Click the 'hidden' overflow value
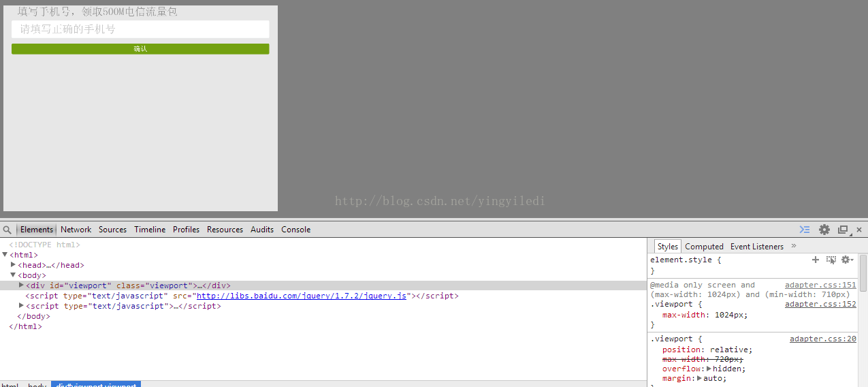 click(x=727, y=369)
